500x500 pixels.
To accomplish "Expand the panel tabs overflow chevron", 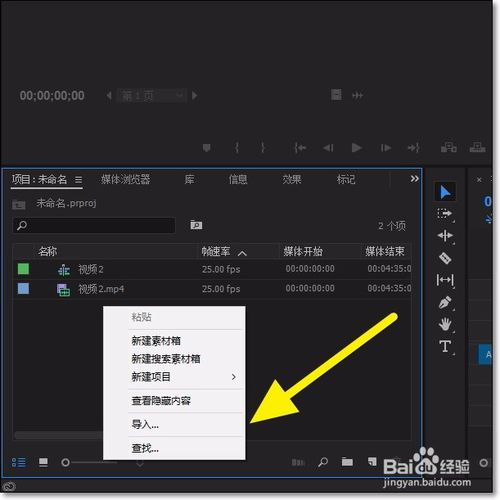I will tap(414, 179).
